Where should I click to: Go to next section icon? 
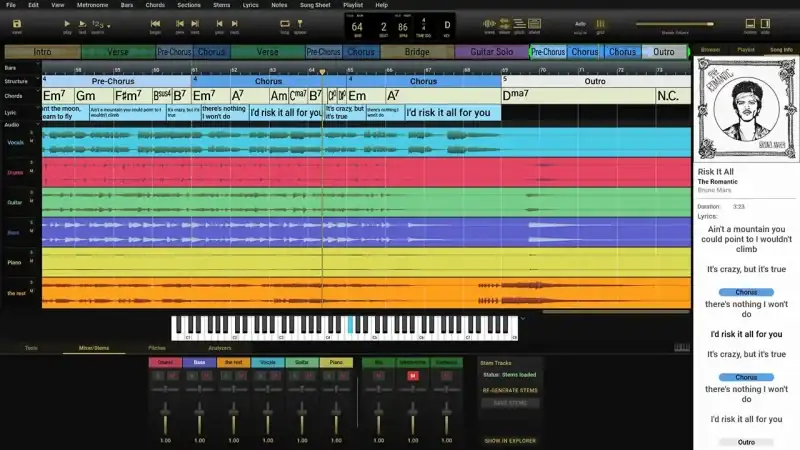pos(195,23)
